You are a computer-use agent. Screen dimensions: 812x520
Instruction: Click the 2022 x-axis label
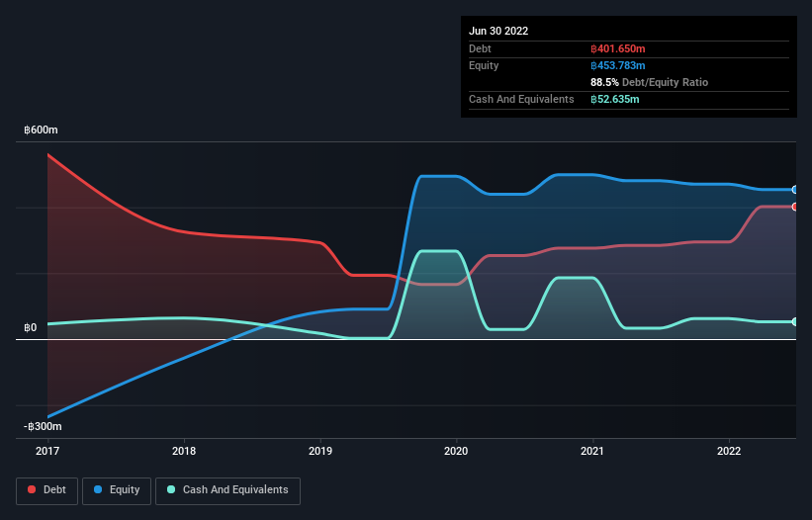(x=729, y=451)
